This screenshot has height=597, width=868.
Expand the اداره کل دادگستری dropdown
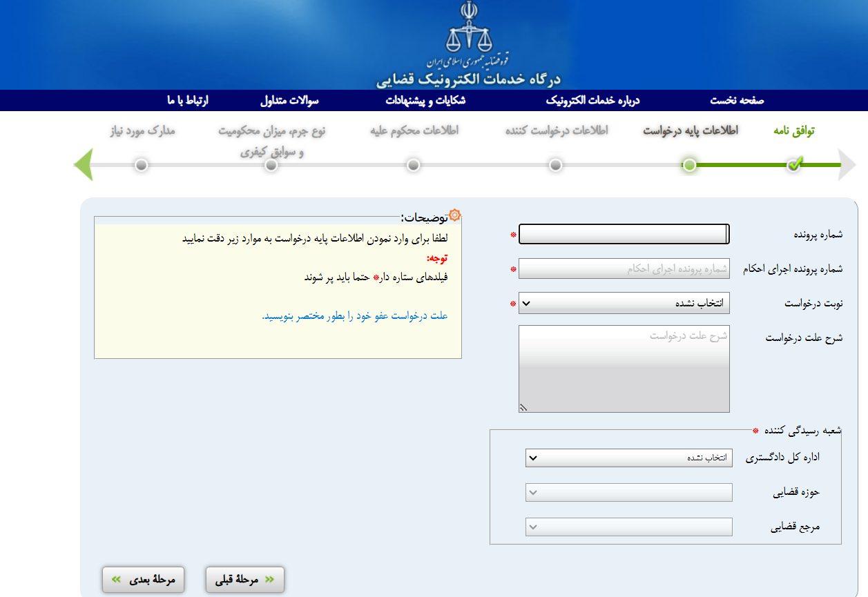coord(628,458)
